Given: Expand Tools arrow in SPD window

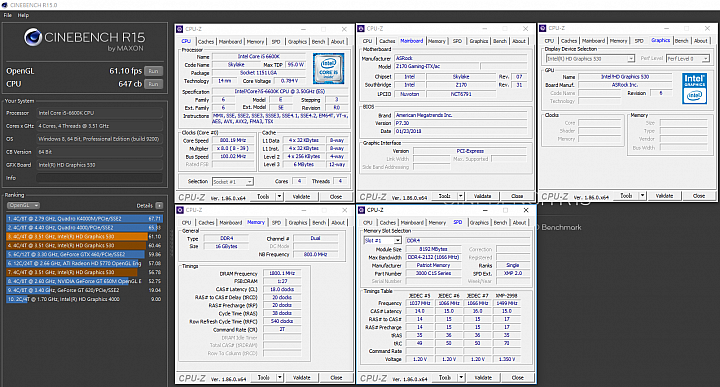Looking at the screenshot, I should click(461, 377).
